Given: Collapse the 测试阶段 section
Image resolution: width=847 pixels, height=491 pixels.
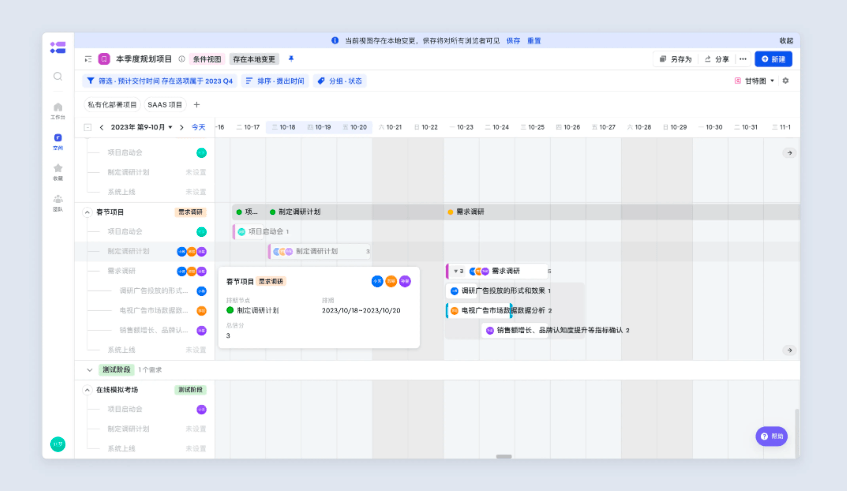Looking at the screenshot, I should coord(90,370).
